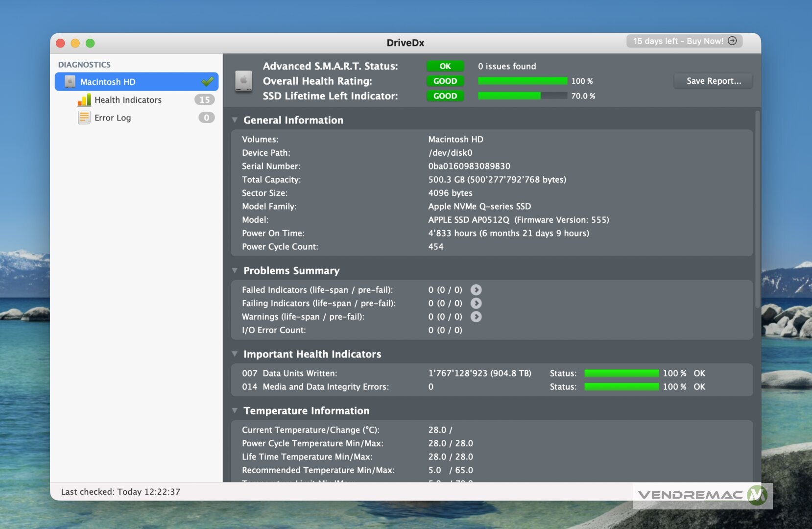This screenshot has width=812, height=529.
Task: Click the Overall Health Rating GOOD badge
Action: point(445,81)
